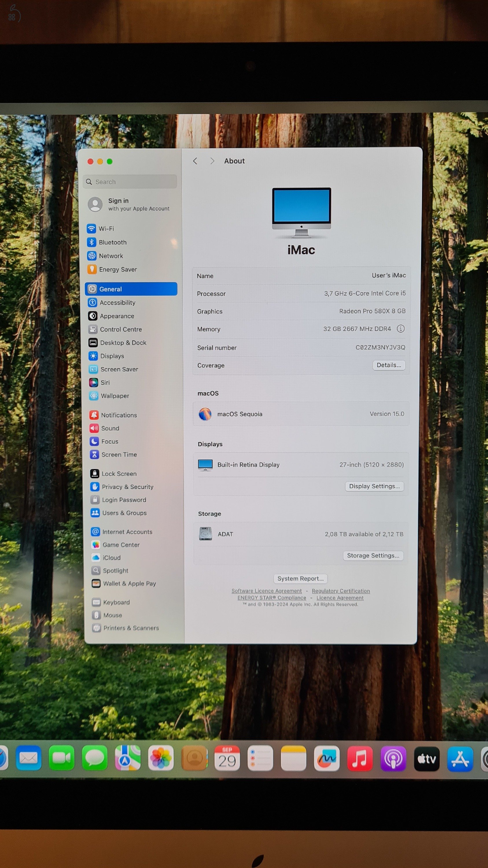Open Coverage Details… button
488x868 pixels.
click(389, 365)
